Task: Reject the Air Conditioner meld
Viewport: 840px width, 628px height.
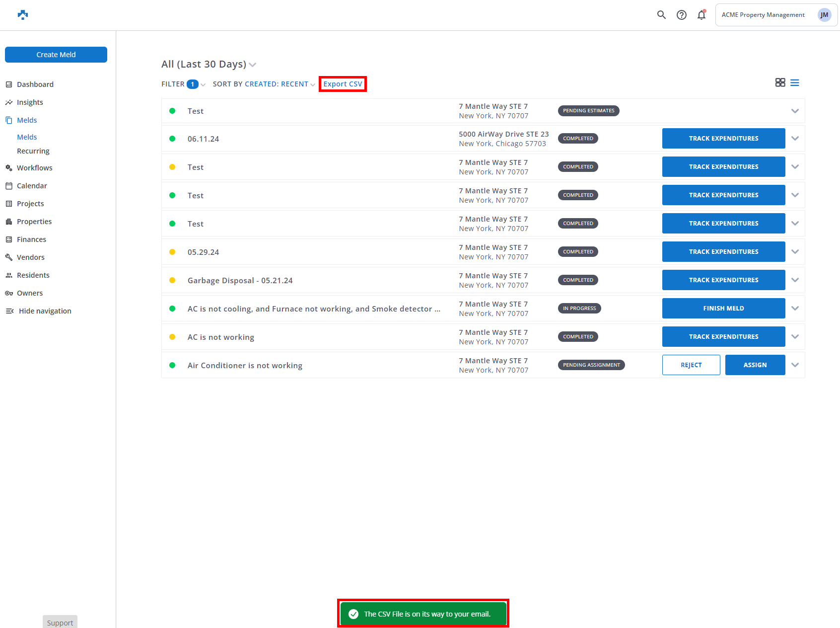Action: pyautogui.click(x=691, y=365)
